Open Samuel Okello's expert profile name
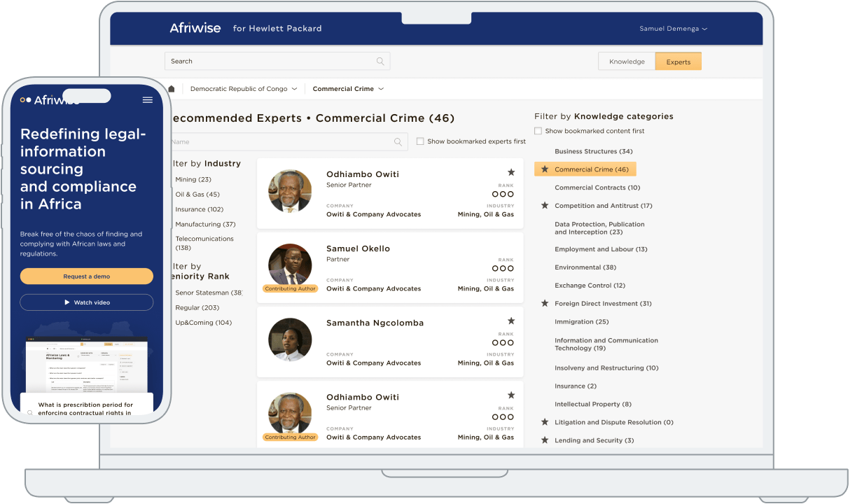Image resolution: width=855 pixels, height=504 pixels. click(359, 248)
